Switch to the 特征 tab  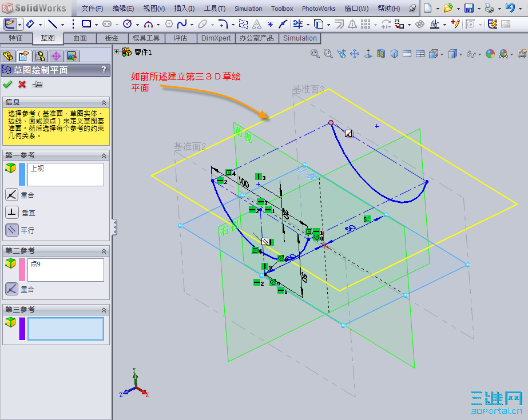coord(16,38)
